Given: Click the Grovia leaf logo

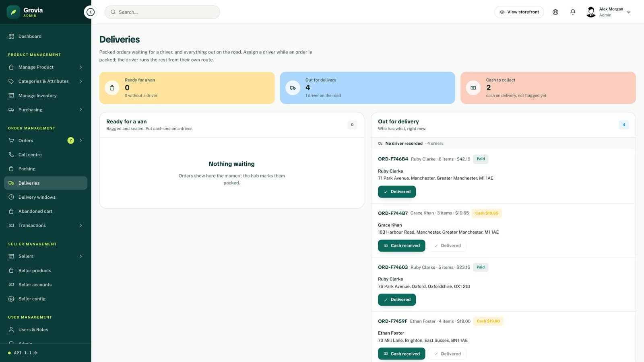Looking at the screenshot, I should coord(13,12).
